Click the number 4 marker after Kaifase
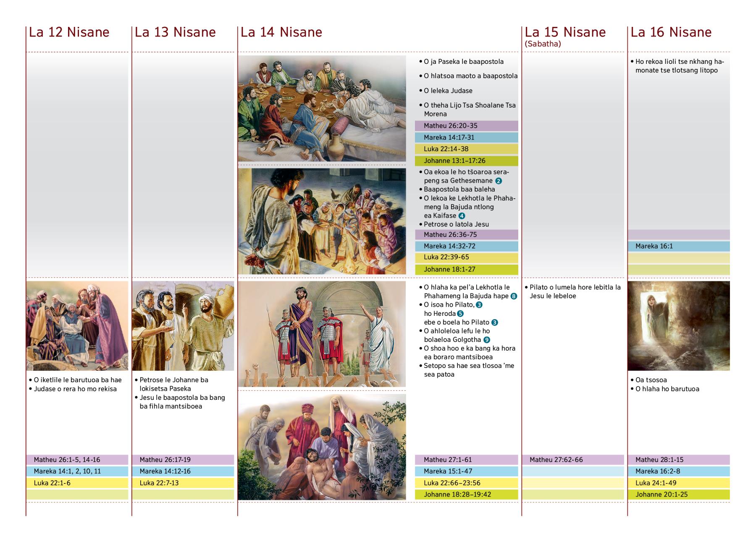Viewport: 756px width, 546px height. tap(462, 216)
